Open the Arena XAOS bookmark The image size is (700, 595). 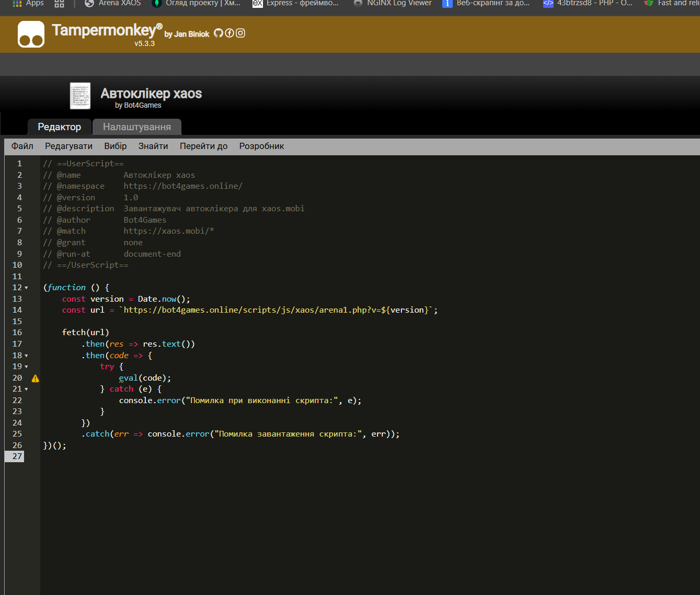(x=113, y=3)
